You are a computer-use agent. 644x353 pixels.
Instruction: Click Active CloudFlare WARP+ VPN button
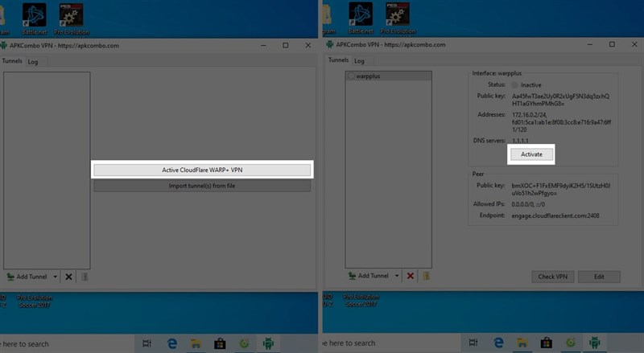[x=202, y=170]
